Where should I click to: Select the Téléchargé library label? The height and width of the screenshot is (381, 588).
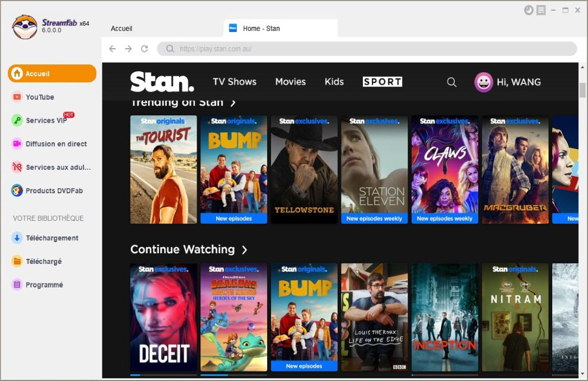click(44, 261)
